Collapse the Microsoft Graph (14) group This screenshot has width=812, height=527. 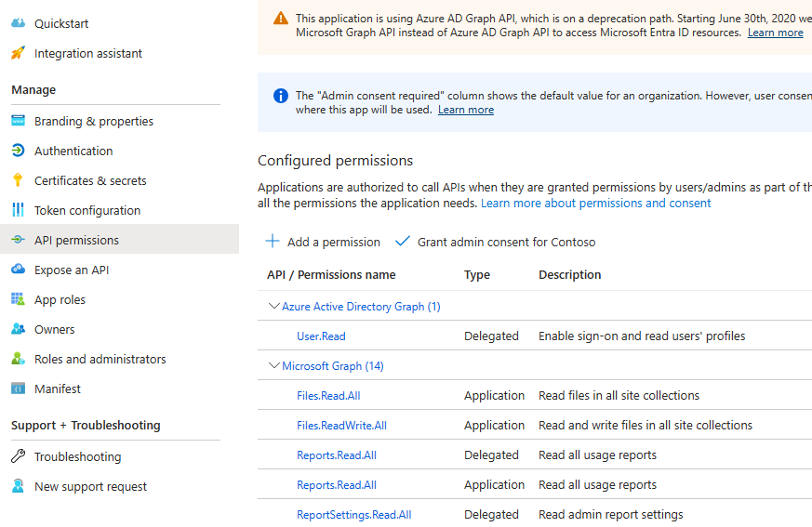click(274, 366)
